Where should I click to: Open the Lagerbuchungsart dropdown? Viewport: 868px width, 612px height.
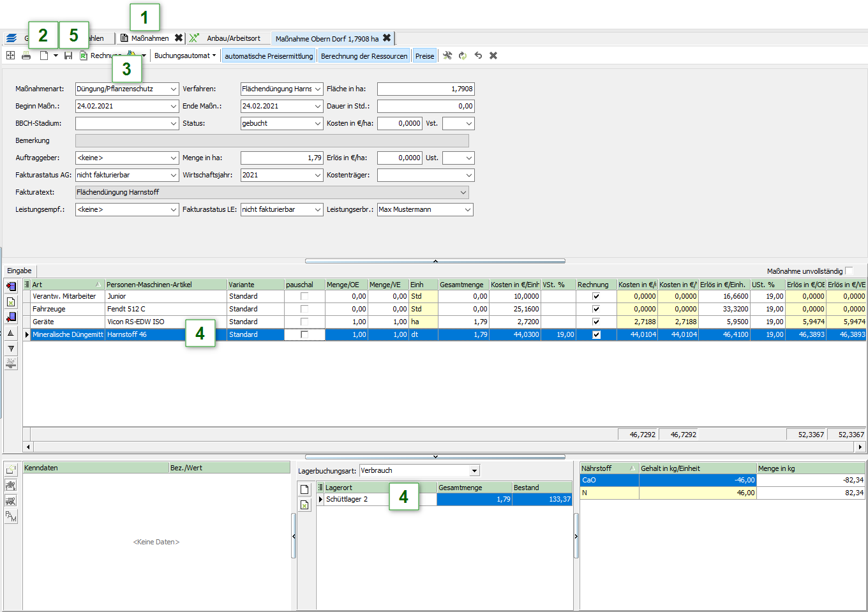click(x=474, y=471)
